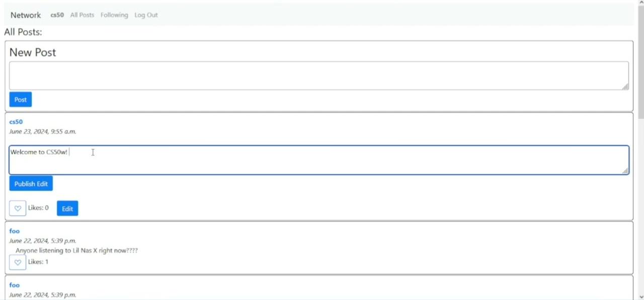Submit the new post with the Post button
Screen dimensions: 644x300
click(21, 100)
